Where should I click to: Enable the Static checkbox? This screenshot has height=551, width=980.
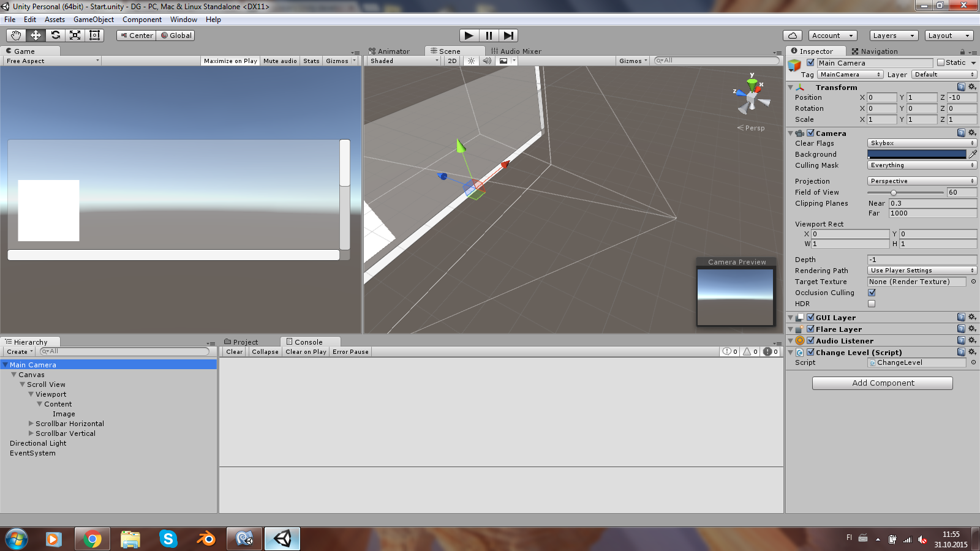[x=941, y=62]
